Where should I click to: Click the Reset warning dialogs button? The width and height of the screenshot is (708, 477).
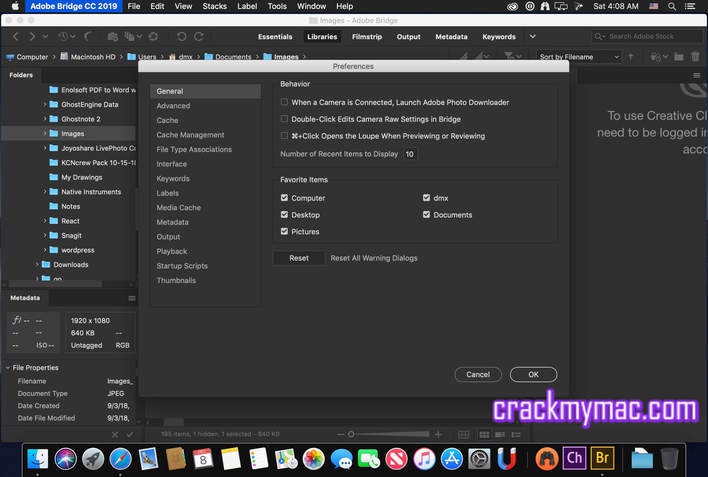pyautogui.click(x=298, y=258)
